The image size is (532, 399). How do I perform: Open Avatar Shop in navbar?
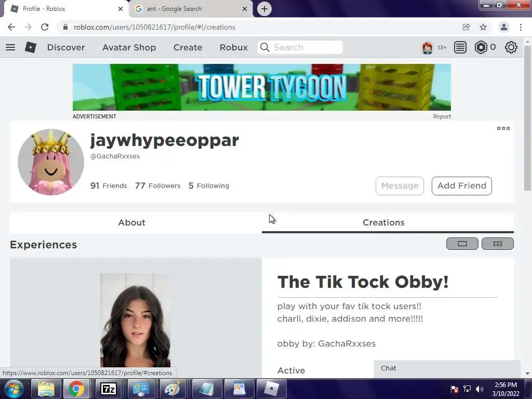(x=129, y=47)
